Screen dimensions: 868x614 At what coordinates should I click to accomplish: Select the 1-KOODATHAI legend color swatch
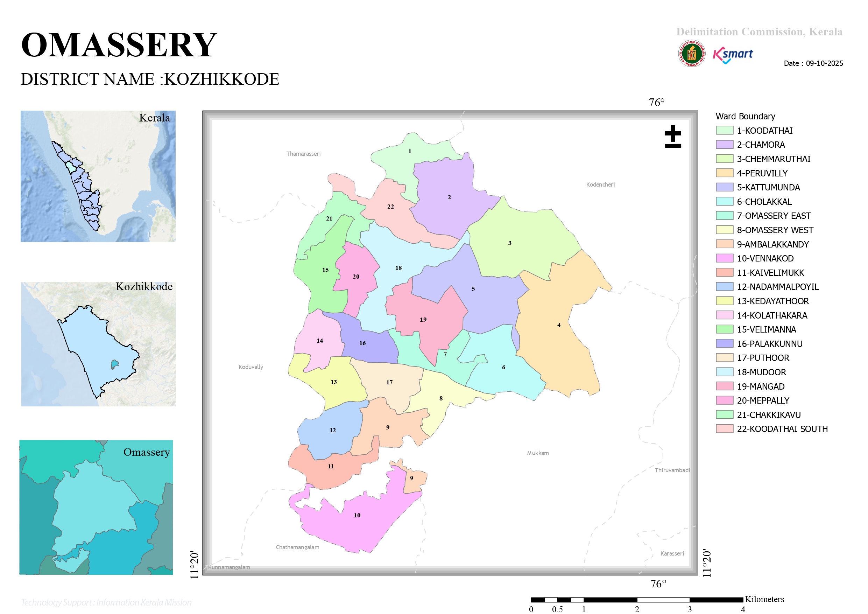tap(724, 131)
